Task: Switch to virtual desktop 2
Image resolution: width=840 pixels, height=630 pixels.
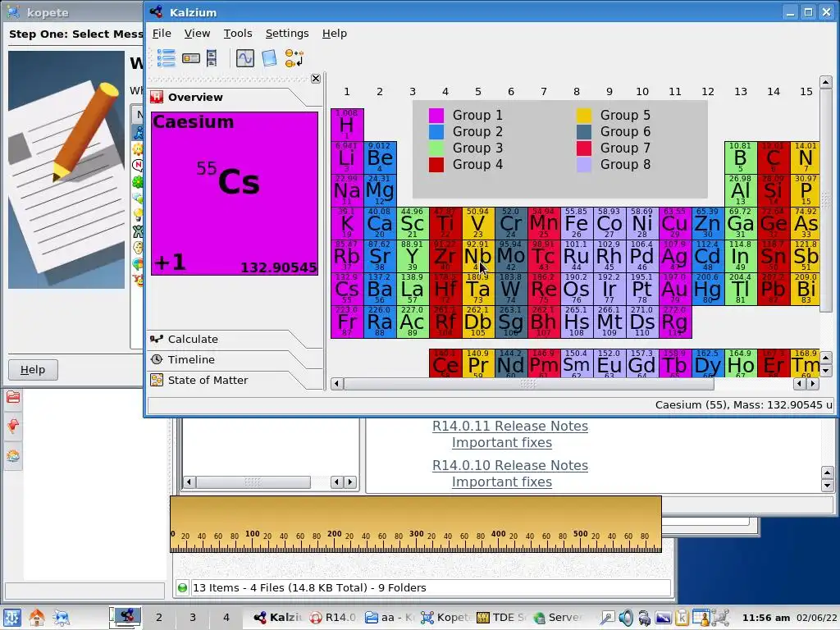Action: [158, 618]
